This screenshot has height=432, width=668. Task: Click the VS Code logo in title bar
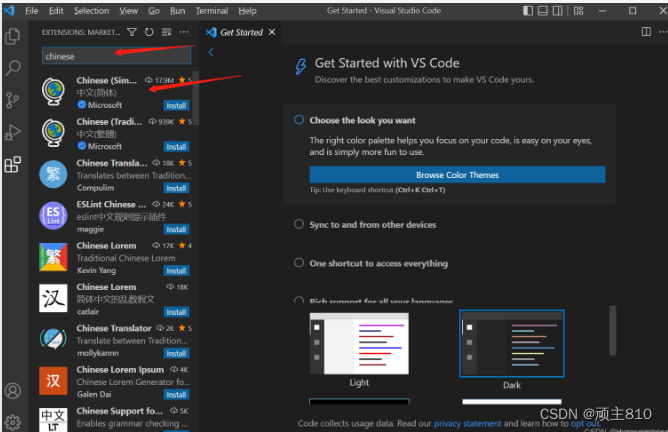click(9, 10)
